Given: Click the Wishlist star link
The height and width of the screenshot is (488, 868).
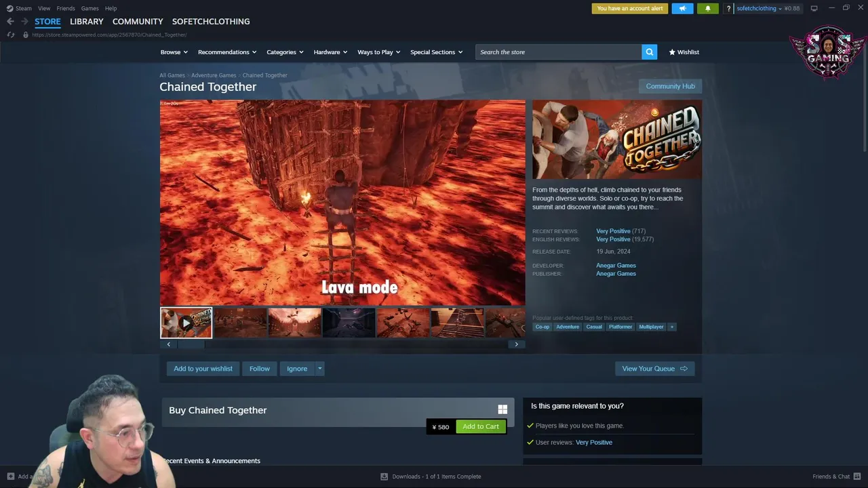Looking at the screenshot, I should [684, 52].
